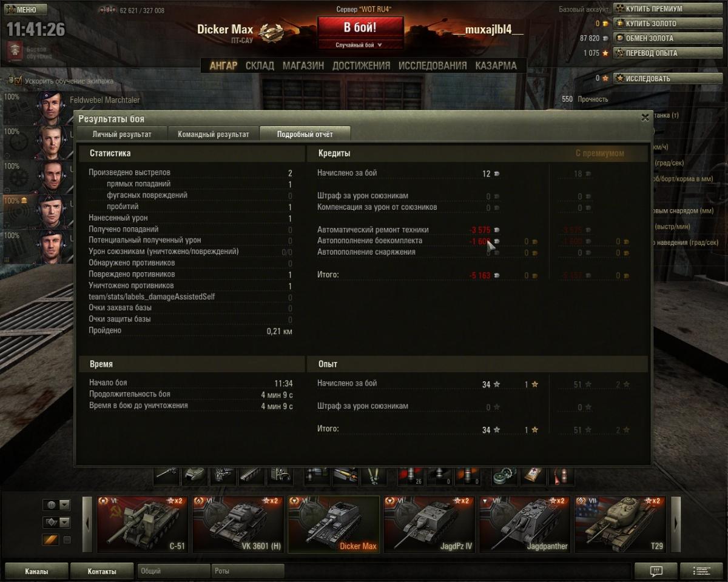Click the nation globe filter icon

click(51, 505)
